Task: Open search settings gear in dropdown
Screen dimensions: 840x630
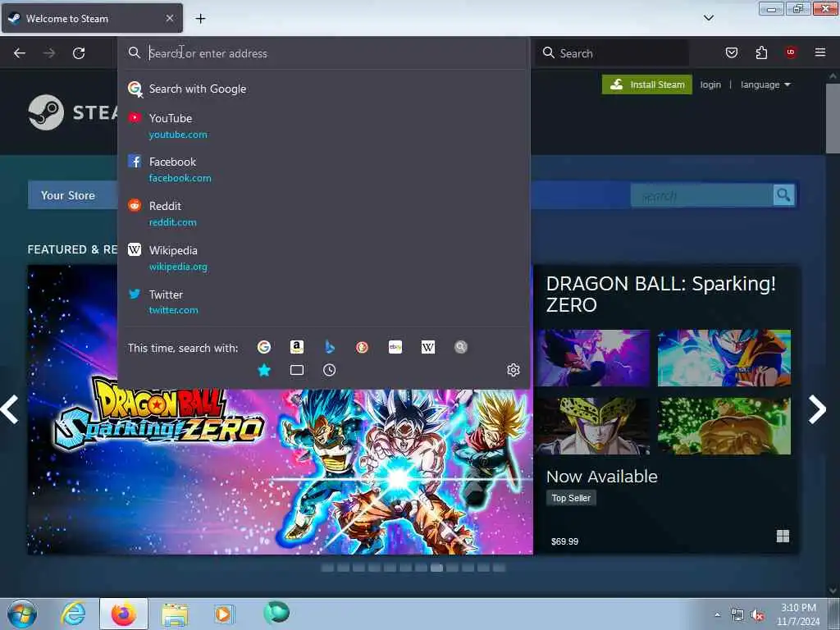Action: (x=514, y=370)
